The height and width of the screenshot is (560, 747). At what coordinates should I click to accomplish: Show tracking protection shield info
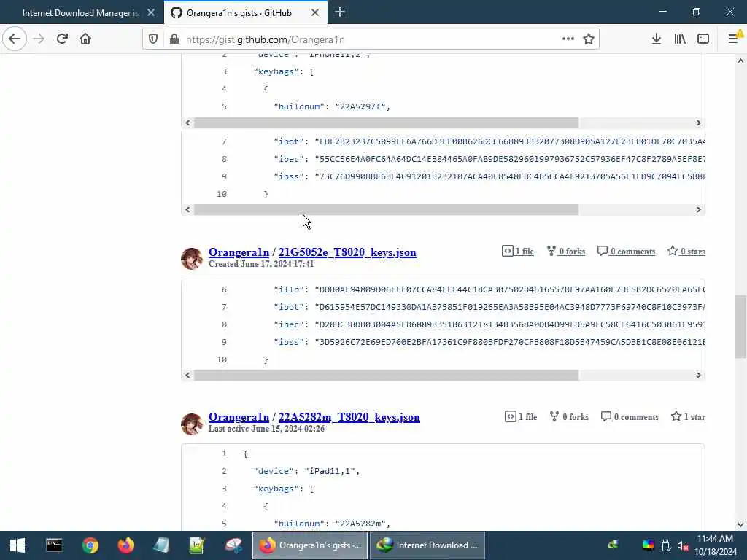tap(153, 39)
